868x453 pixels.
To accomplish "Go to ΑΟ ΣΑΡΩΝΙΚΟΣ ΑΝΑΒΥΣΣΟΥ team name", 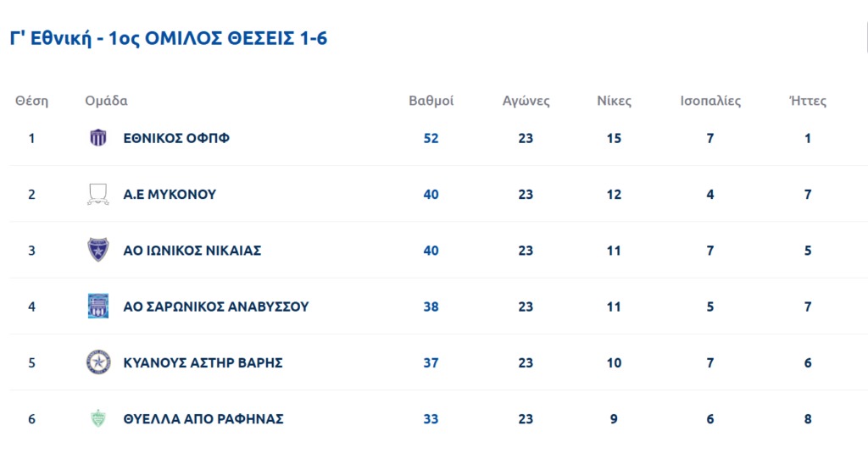I will pyautogui.click(x=215, y=307).
